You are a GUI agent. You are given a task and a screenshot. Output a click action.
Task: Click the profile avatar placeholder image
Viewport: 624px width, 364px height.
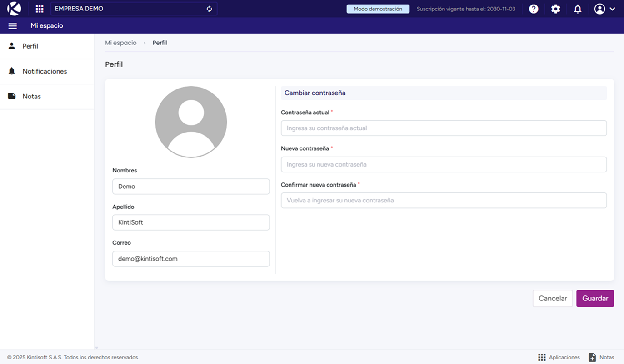(191, 122)
